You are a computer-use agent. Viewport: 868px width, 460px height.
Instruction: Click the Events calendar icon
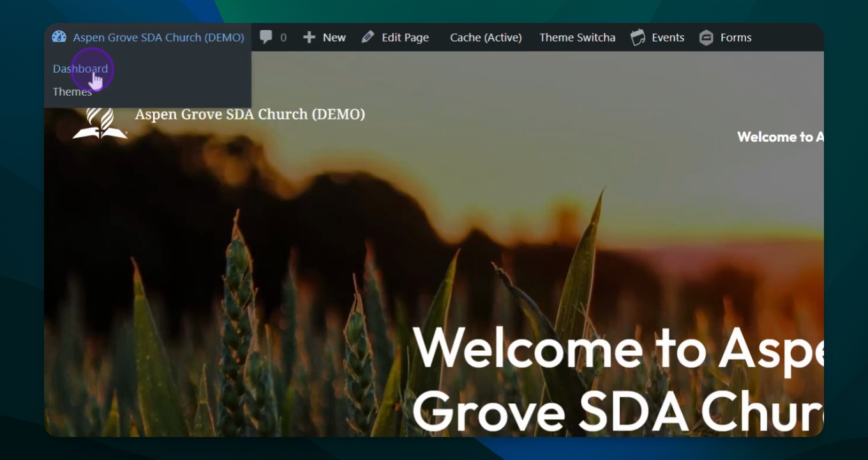click(x=638, y=38)
